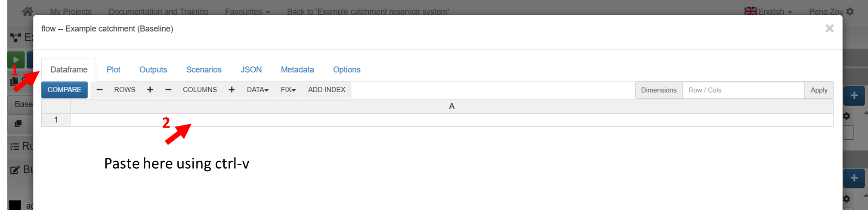Click the upper blue plus button on right

(854, 96)
